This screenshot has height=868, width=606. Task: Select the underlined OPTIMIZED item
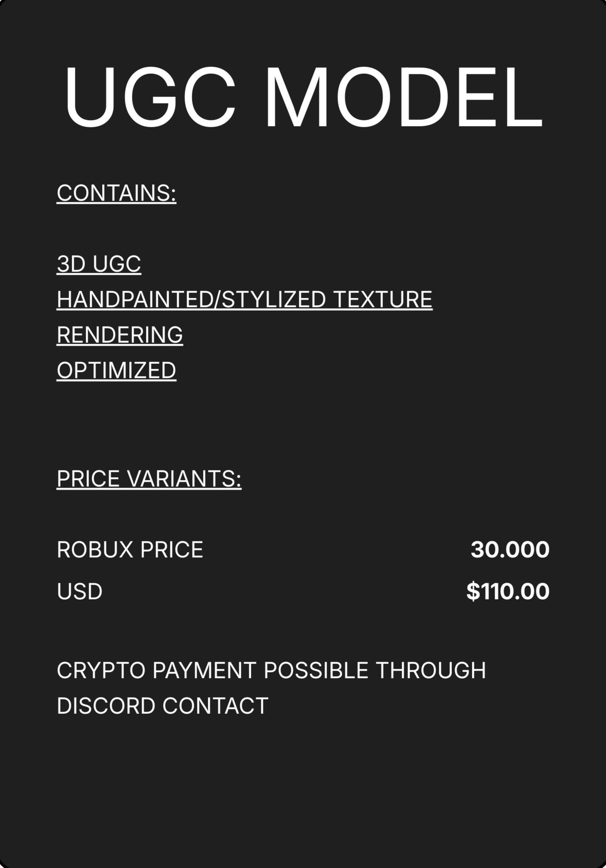(117, 370)
